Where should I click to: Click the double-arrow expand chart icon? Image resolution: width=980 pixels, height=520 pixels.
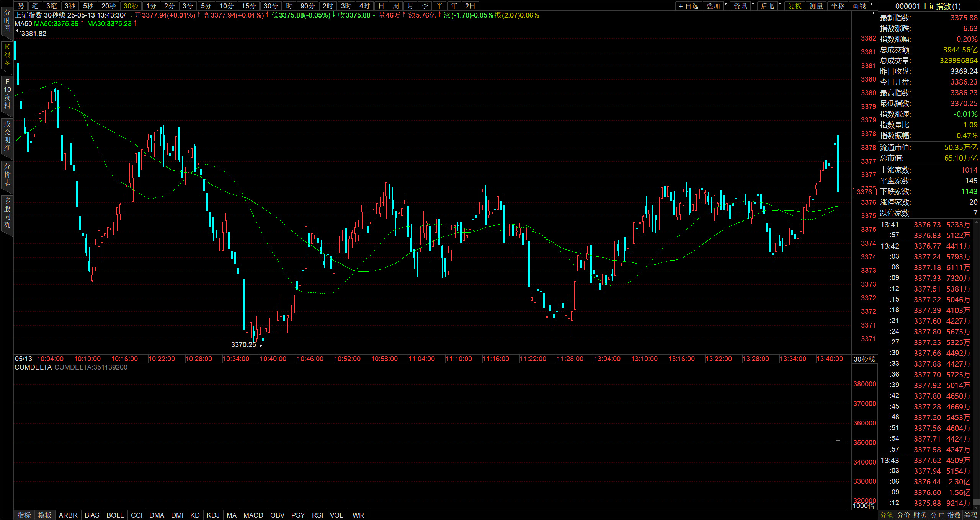coord(874,13)
